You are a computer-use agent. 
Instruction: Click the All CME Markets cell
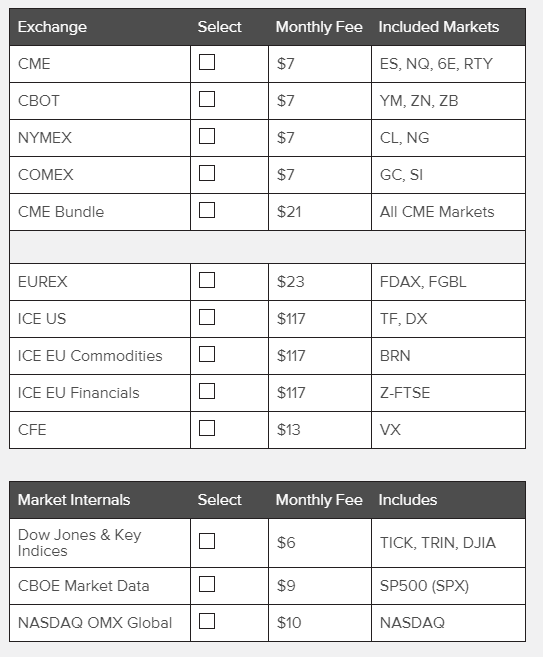pos(448,212)
